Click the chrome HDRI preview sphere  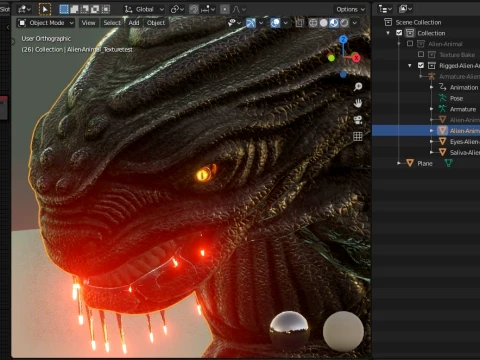click(289, 330)
